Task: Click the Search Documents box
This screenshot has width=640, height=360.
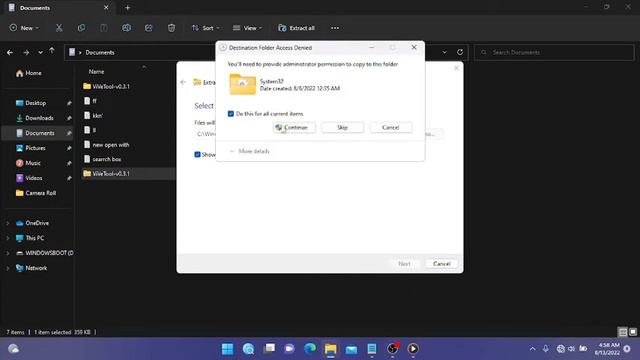Action: tap(554, 52)
